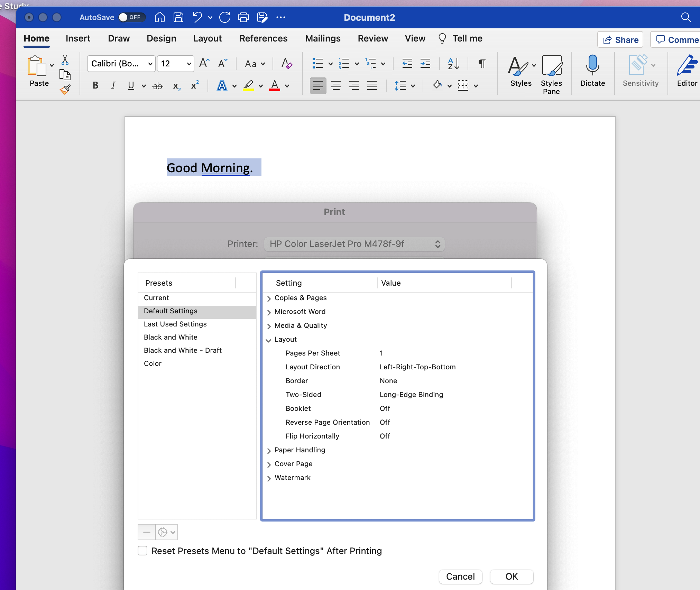Click the OK button
Viewport: 700px width, 590px height.
click(512, 575)
